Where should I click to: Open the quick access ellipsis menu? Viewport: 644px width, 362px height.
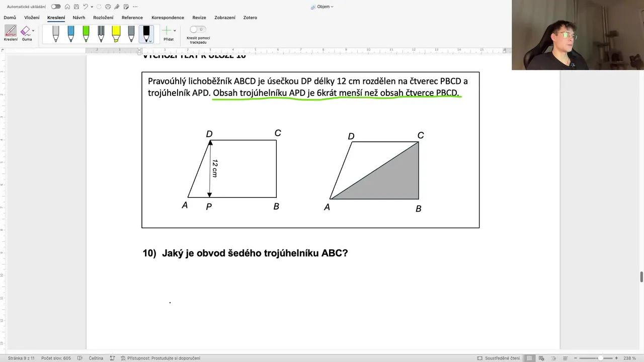[135, 7]
